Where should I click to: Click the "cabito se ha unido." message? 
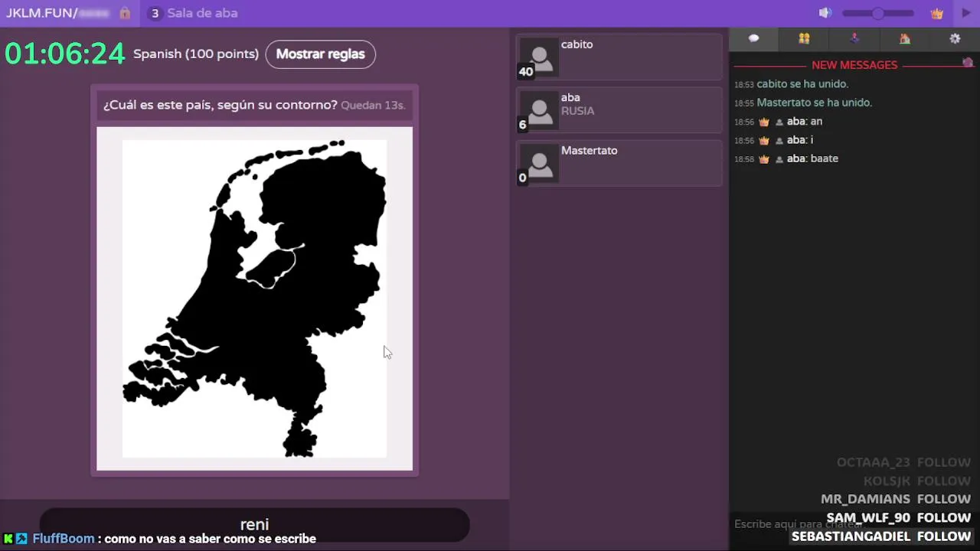[x=802, y=84]
